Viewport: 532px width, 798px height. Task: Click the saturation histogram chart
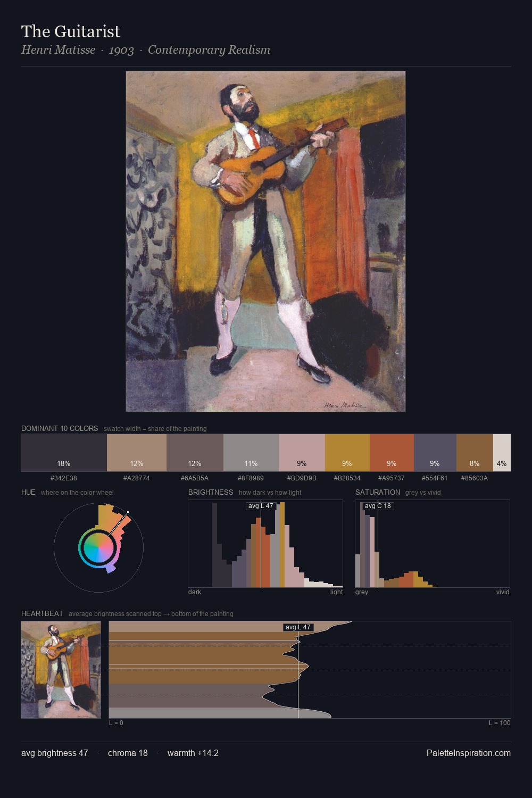433,544
